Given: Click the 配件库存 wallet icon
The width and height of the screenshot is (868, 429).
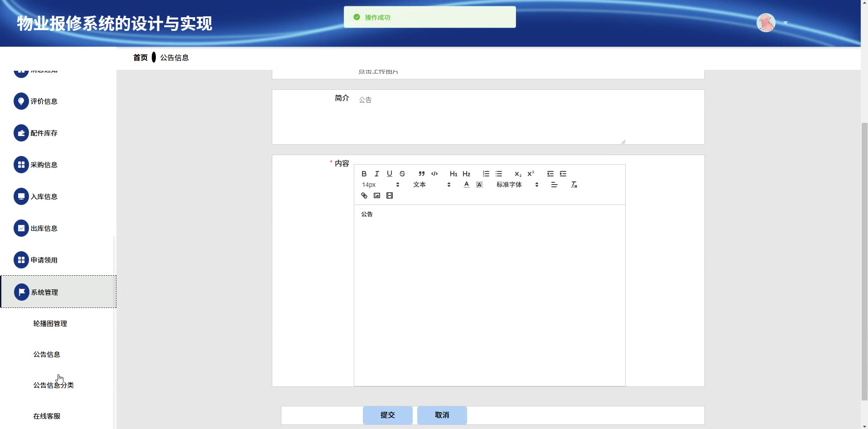Looking at the screenshot, I should click(21, 133).
